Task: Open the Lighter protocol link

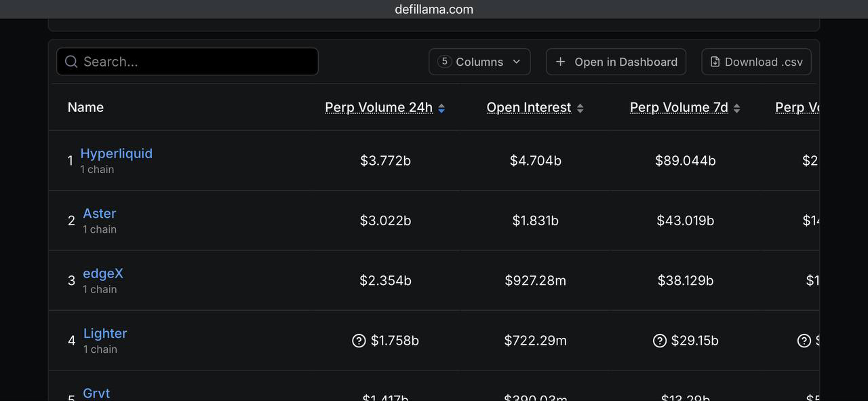Action: pyautogui.click(x=105, y=333)
